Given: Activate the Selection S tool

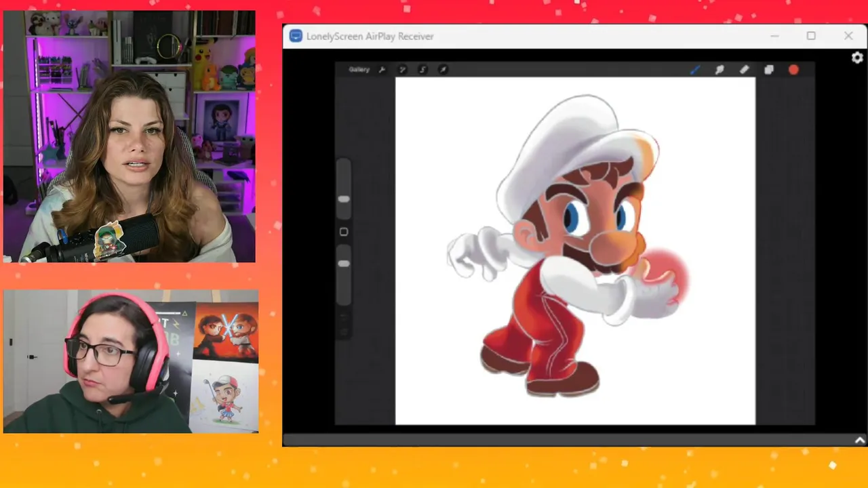Looking at the screenshot, I should pos(422,69).
